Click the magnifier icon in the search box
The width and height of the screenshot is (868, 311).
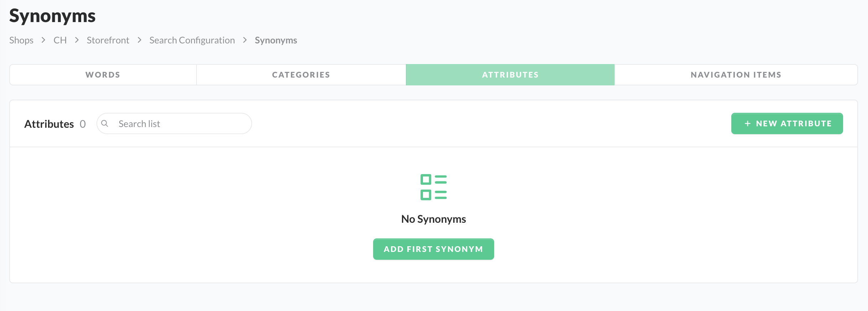coord(105,123)
